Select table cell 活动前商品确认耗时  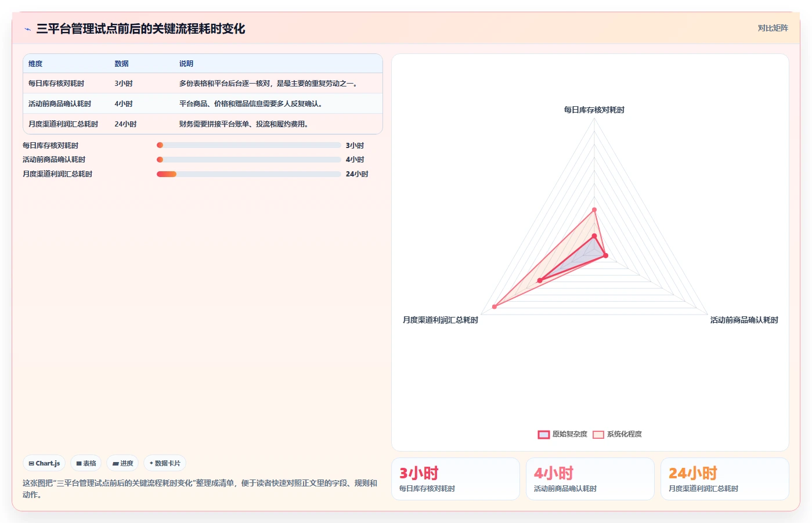pyautogui.click(x=60, y=104)
